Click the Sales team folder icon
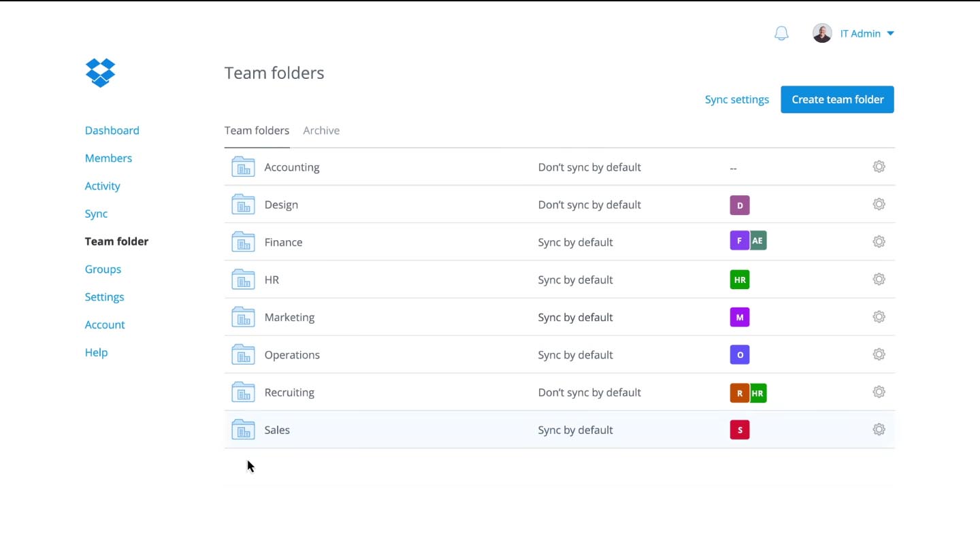Image resolution: width=980 pixels, height=551 pixels. pos(243,429)
